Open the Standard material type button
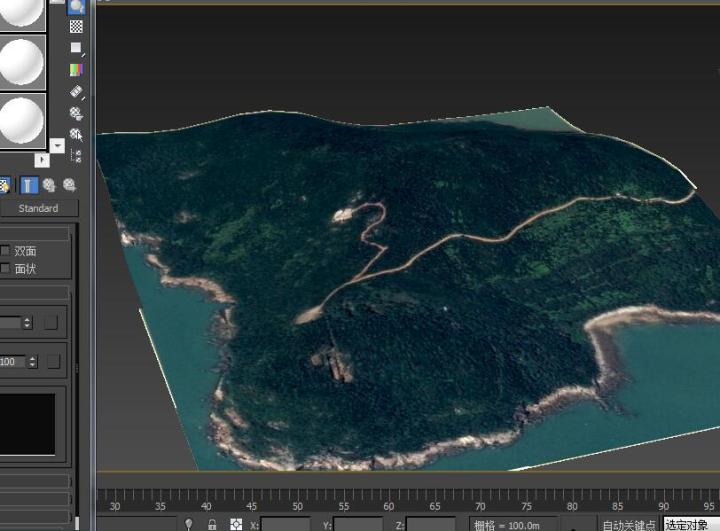The height and width of the screenshot is (531, 720). (x=39, y=209)
